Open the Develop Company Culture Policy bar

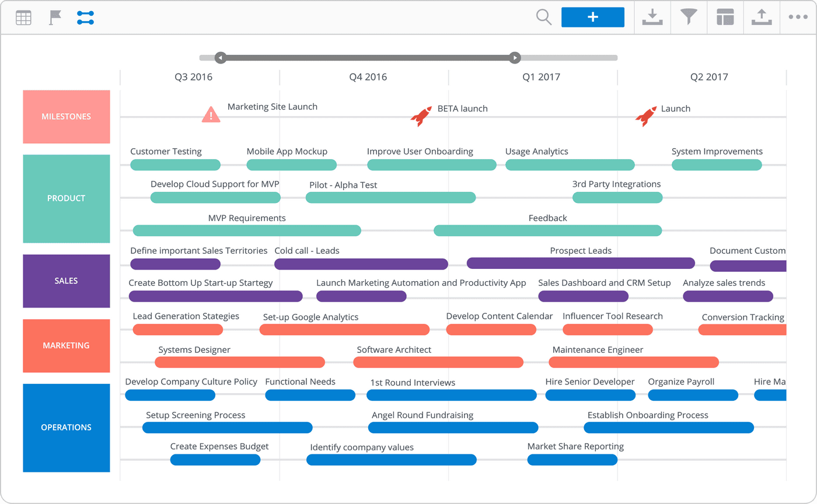pyautogui.click(x=170, y=395)
